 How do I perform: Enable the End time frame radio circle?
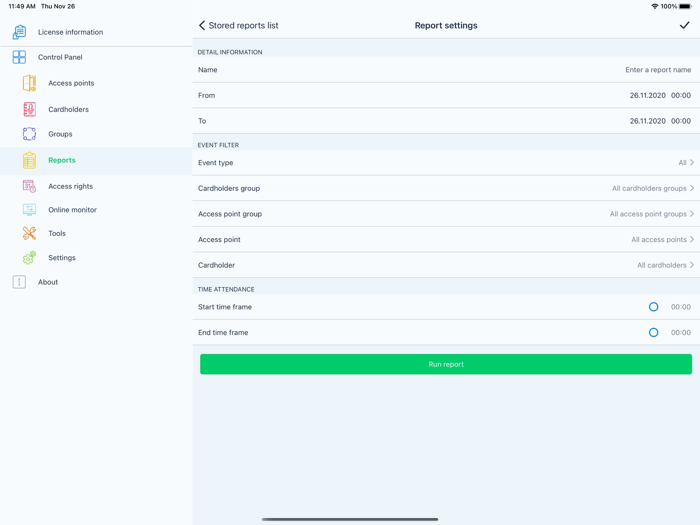[654, 333]
